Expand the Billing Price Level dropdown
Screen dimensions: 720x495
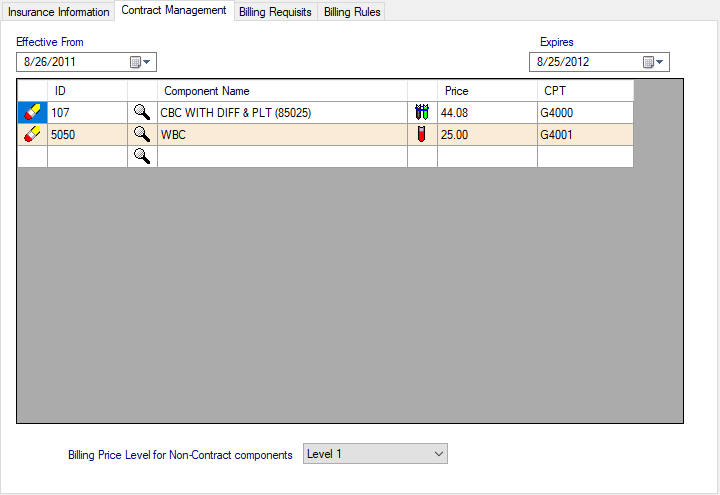(x=439, y=454)
